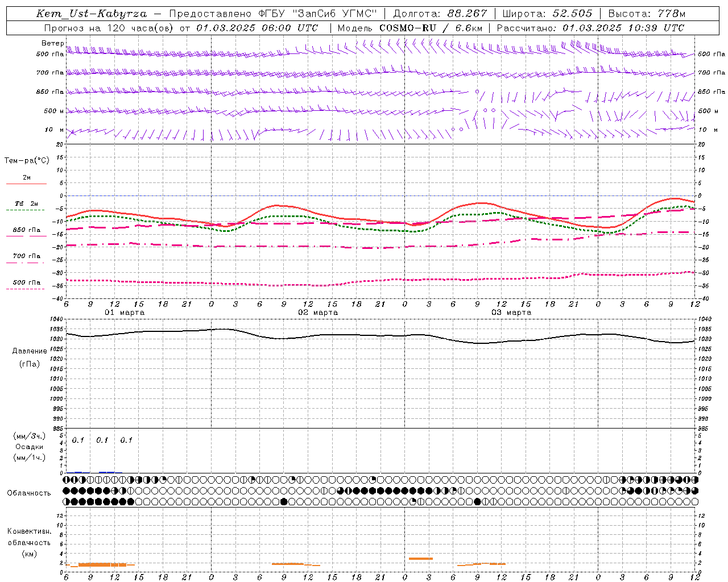Click the "500 м" wind level label on left axis
The width and height of the screenshot is (728, 582).
[x=54, y=111]
